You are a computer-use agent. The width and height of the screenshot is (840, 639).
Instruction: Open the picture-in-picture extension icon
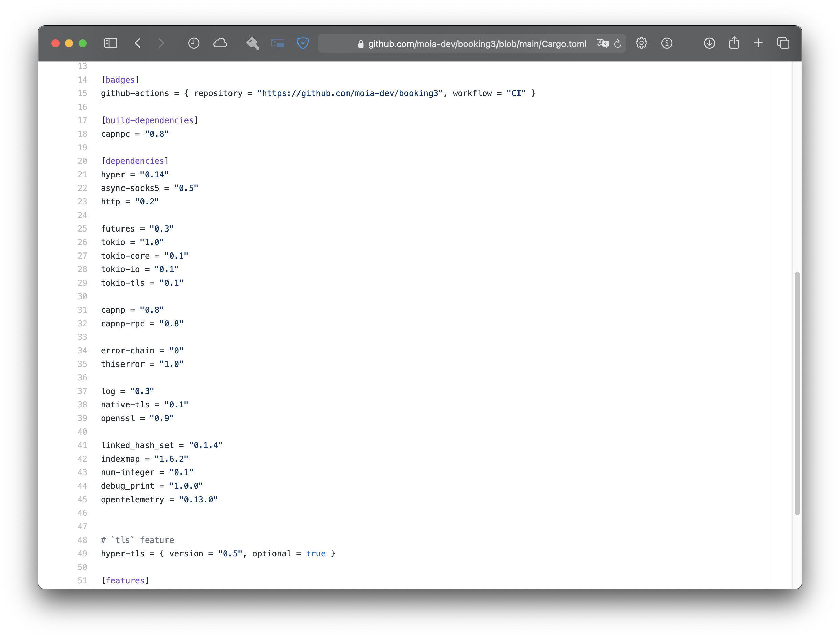coord(278,43)
